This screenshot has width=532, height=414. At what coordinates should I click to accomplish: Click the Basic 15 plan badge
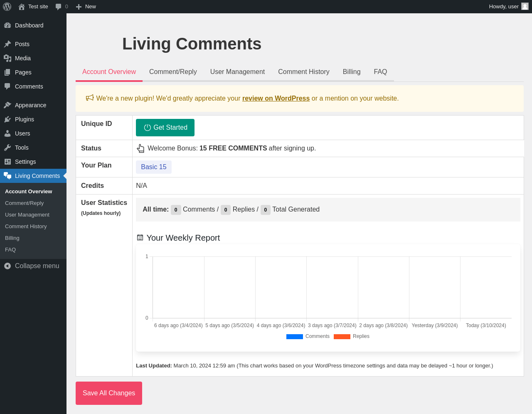pos(154,167)
